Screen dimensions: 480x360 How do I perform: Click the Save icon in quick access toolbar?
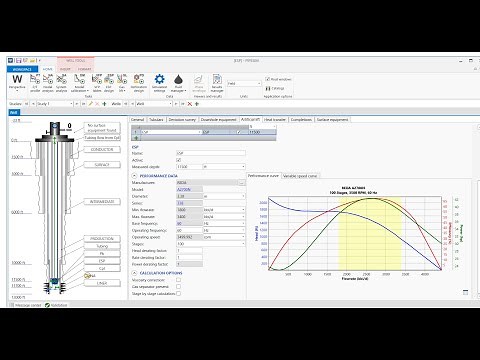(x=19, y=61)
